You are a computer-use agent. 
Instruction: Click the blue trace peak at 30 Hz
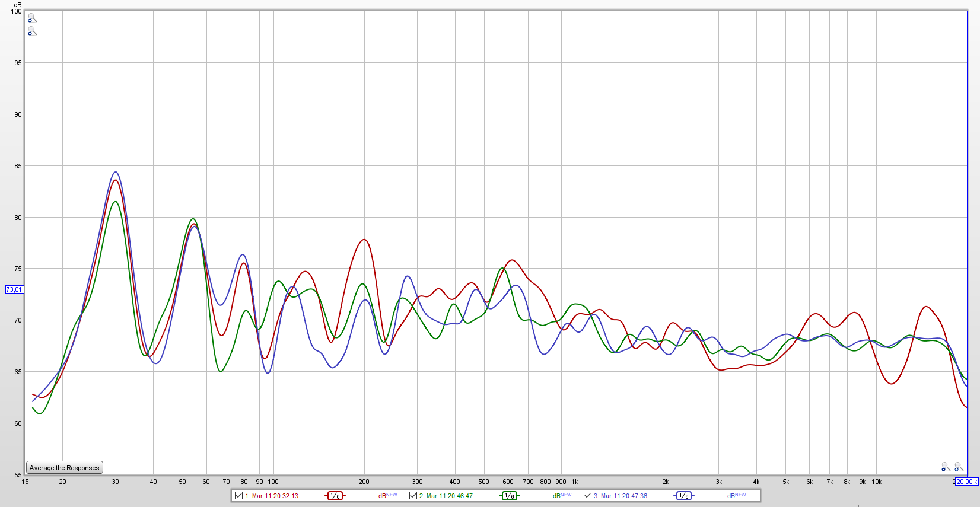[116, 172]
